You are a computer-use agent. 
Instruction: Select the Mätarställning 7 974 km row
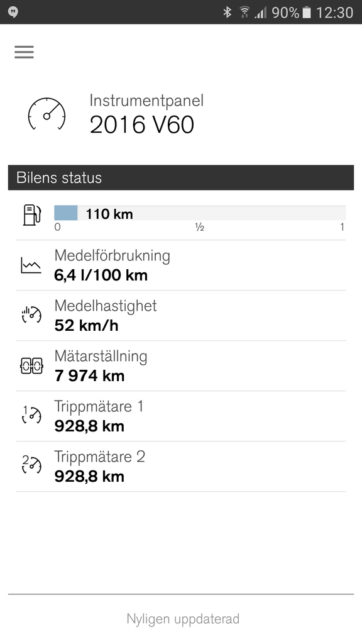181,366
